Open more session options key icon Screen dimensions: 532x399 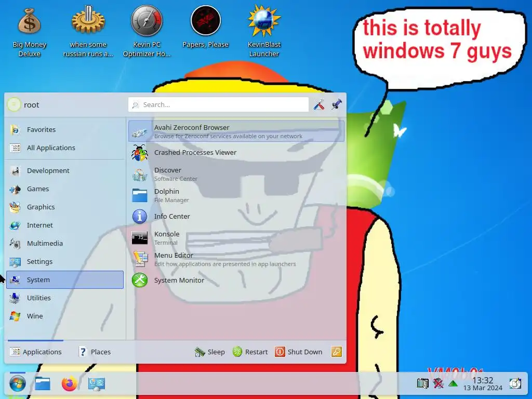tap(337, 352)
